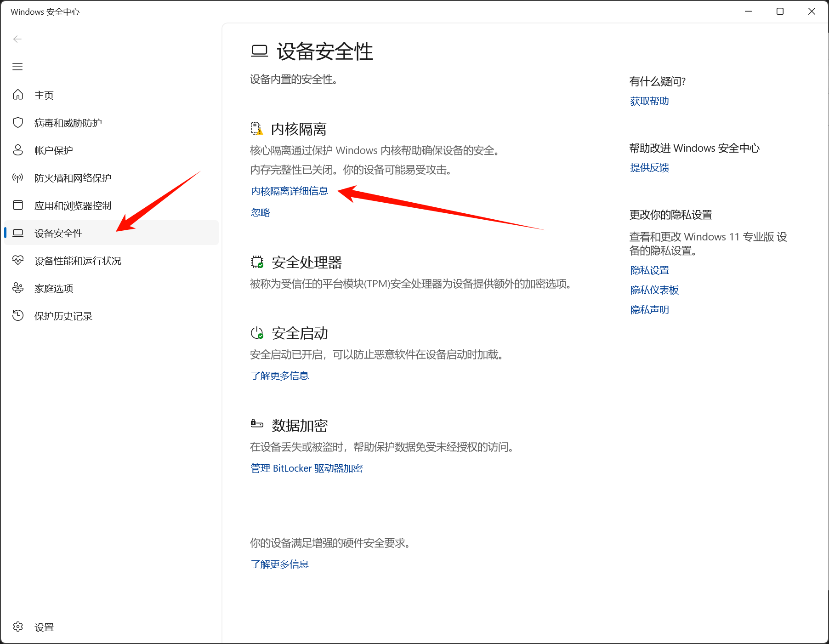Click the heart icon for 设备性能和运行状况

point(18,260)
